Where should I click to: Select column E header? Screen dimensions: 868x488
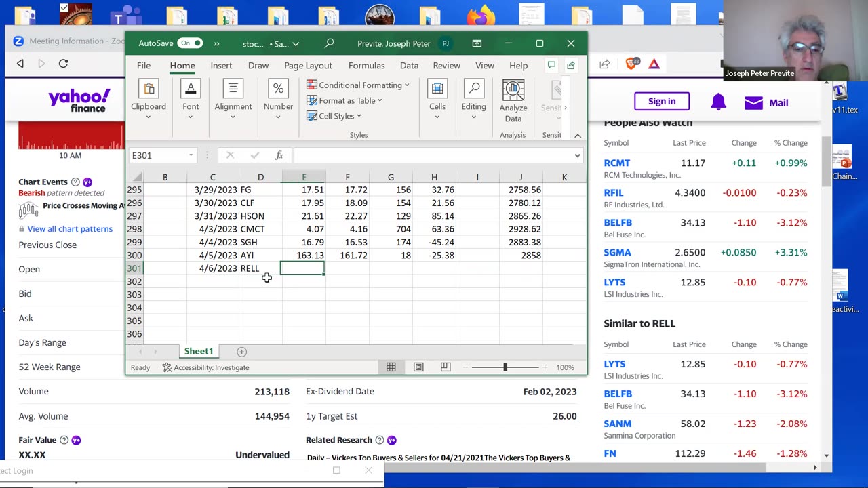click(x=304, y=177)
